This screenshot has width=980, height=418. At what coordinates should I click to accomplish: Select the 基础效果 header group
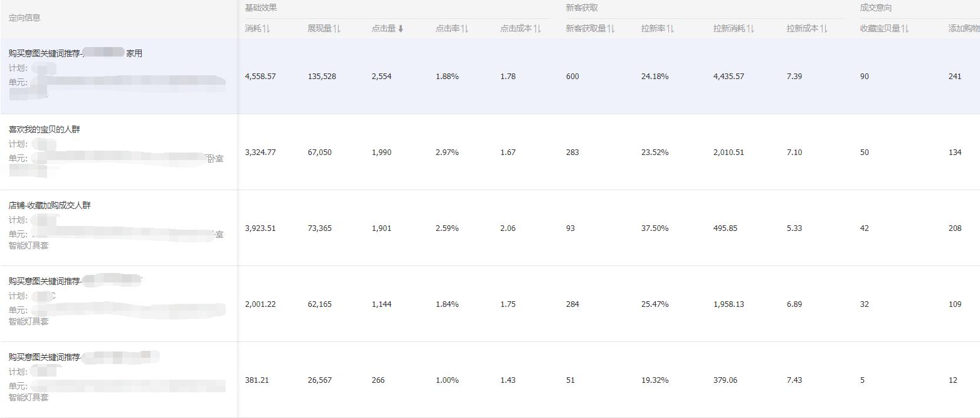point(261,8)
